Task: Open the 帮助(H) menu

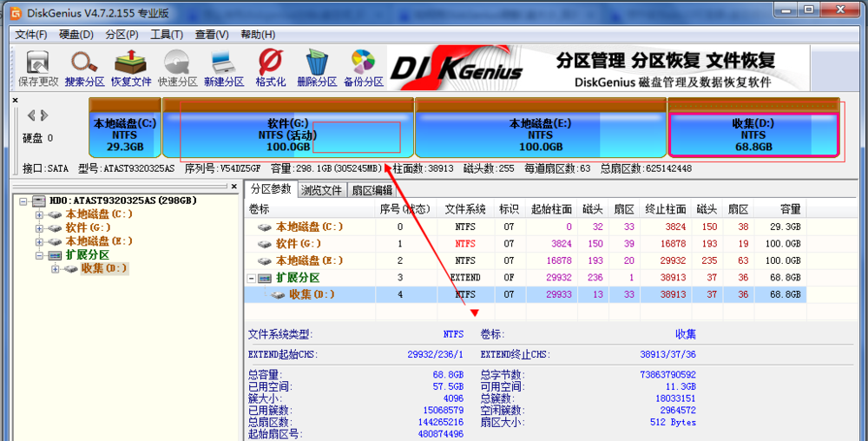Action: point(258,35)
